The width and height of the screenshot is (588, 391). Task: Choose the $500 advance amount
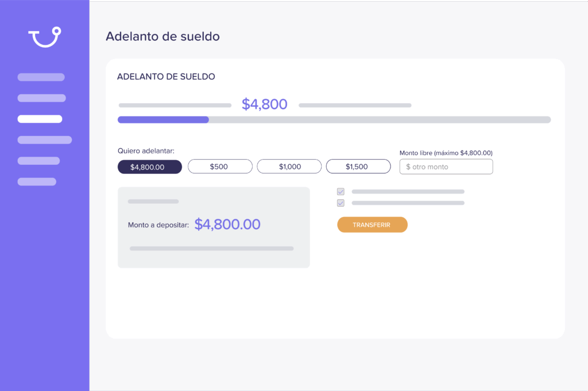[220, 167]
